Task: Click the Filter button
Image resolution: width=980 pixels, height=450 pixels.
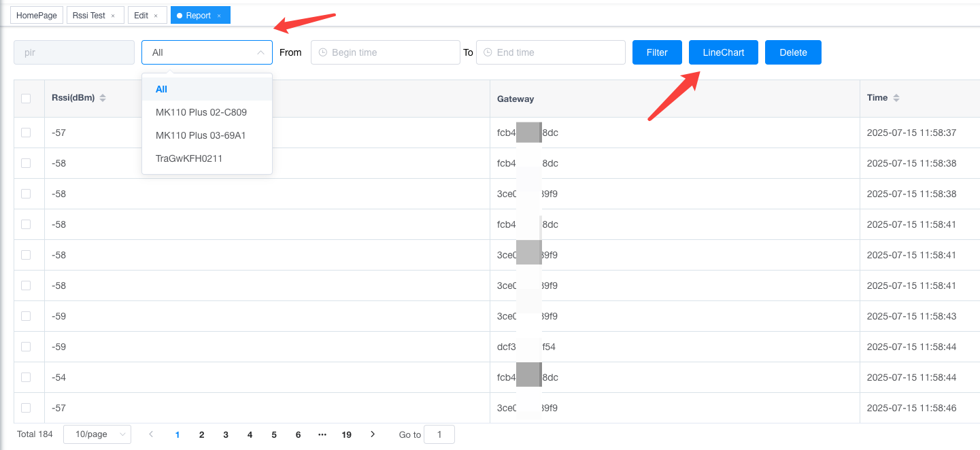Action: (x=657, y=52)
